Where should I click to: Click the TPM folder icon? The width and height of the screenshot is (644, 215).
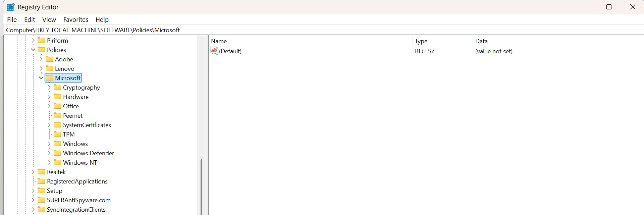[57, 134]
